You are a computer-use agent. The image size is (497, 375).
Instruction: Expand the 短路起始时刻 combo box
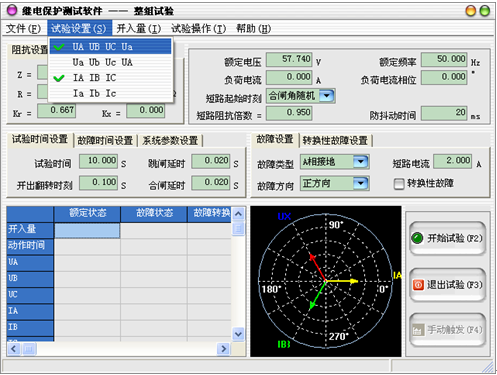click(327, 96)
